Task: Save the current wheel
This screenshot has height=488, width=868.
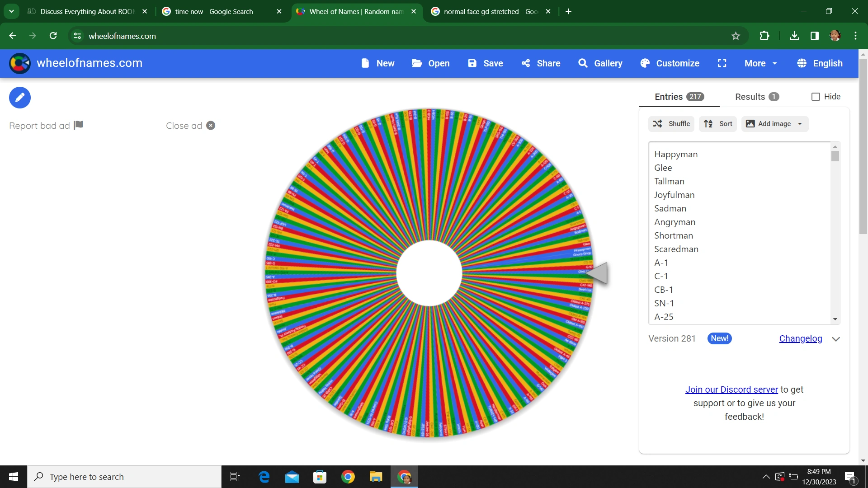Action: click(x=486, y=63)
